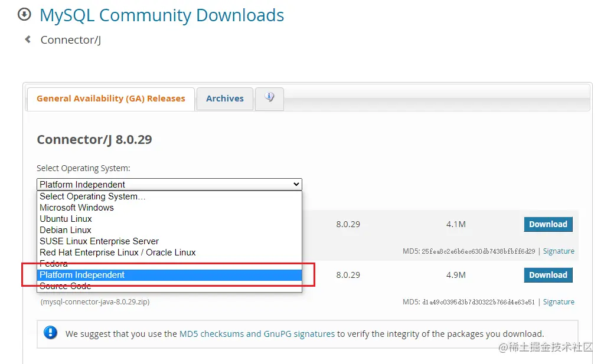Click version 8.0.29 in the 4.9M row
604x364 pixels.
[348, 275]
